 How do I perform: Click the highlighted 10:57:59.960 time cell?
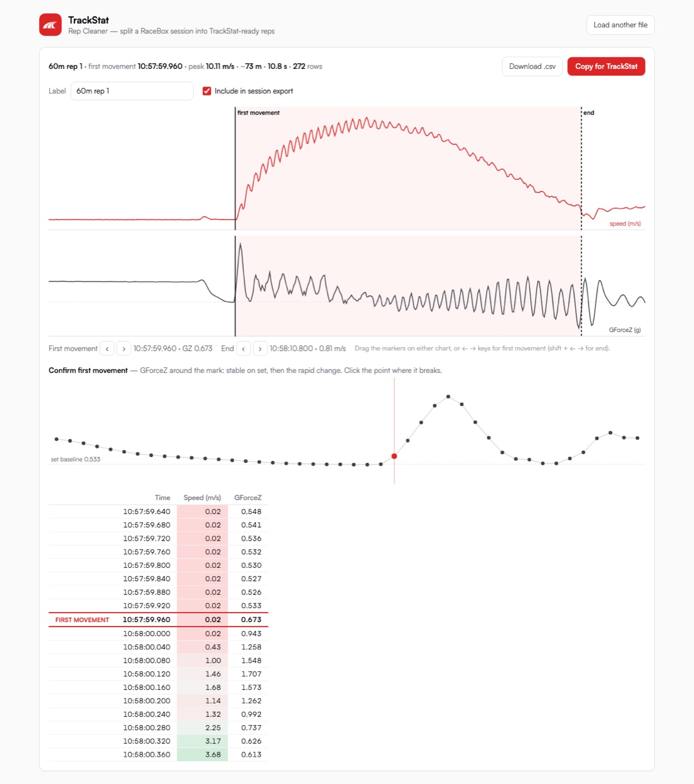[147, 620]
